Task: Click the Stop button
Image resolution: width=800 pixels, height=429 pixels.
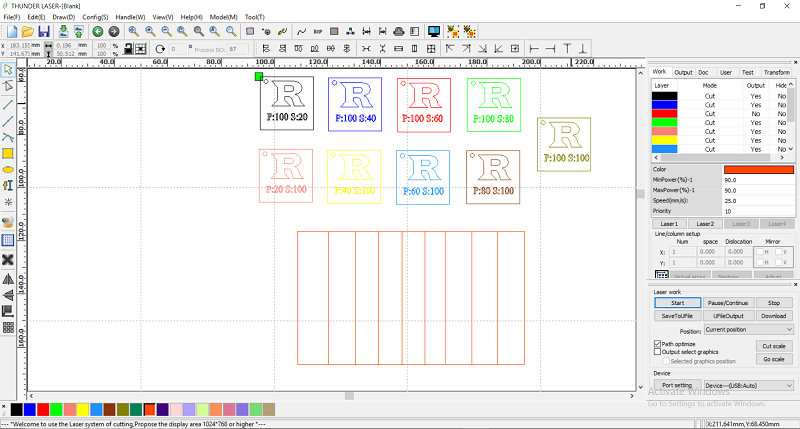Action: [x=773, y=303]
